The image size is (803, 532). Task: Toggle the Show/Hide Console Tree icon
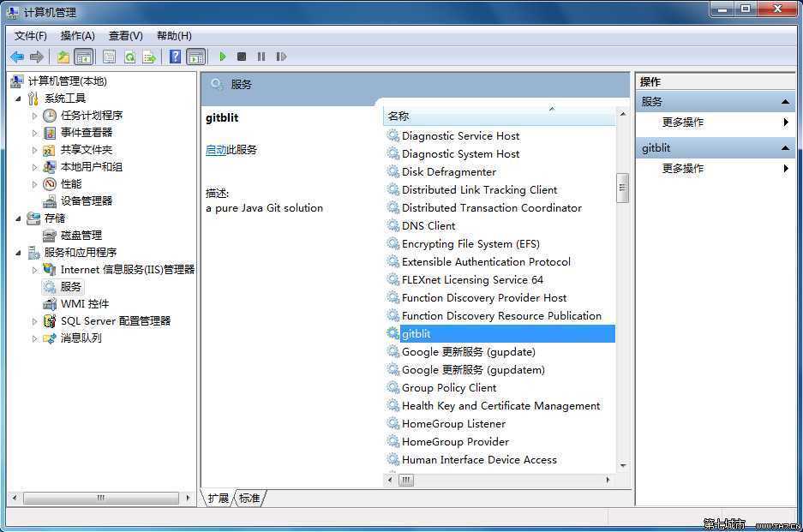coord(83,57)
